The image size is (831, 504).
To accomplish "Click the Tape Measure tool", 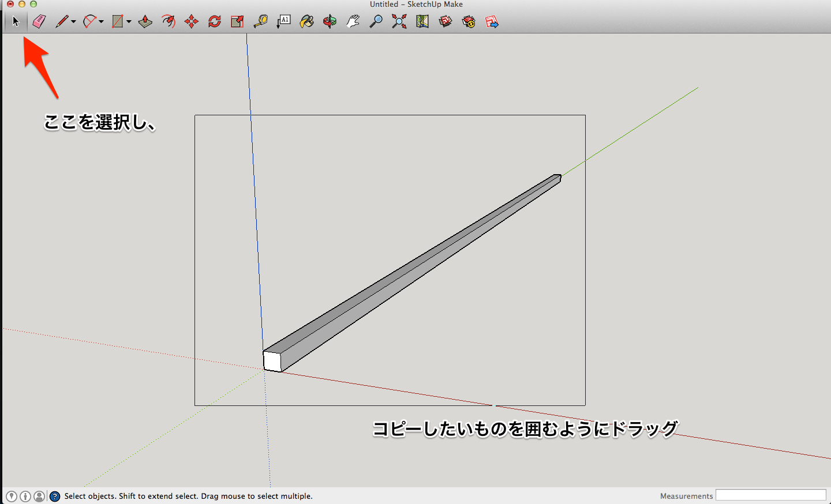I will pyautogui.click(x=260, y=22).
